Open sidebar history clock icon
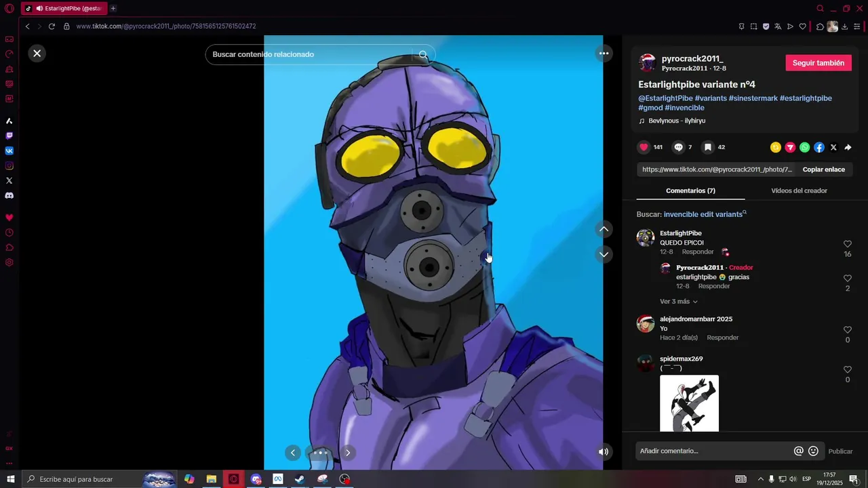Image resolution: width=868 pixels, height=488 pixels. [9, 232]
